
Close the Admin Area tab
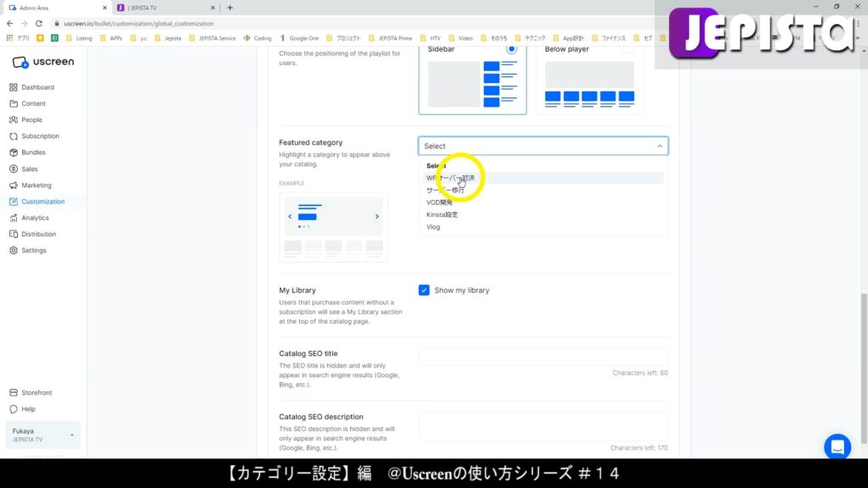click(104, 8)
